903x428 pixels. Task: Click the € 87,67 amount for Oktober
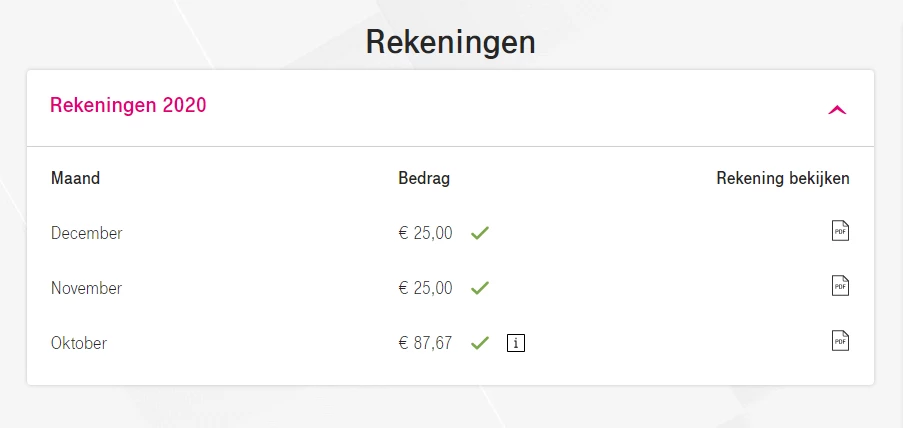coord(425,343)
